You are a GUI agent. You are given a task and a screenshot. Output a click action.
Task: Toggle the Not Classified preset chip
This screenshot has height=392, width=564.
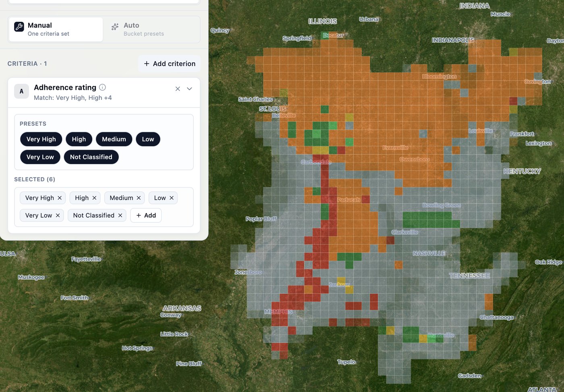point(91,157)
